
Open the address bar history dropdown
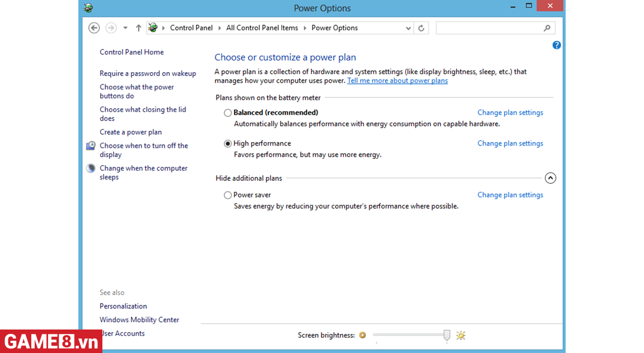(408, 28)
